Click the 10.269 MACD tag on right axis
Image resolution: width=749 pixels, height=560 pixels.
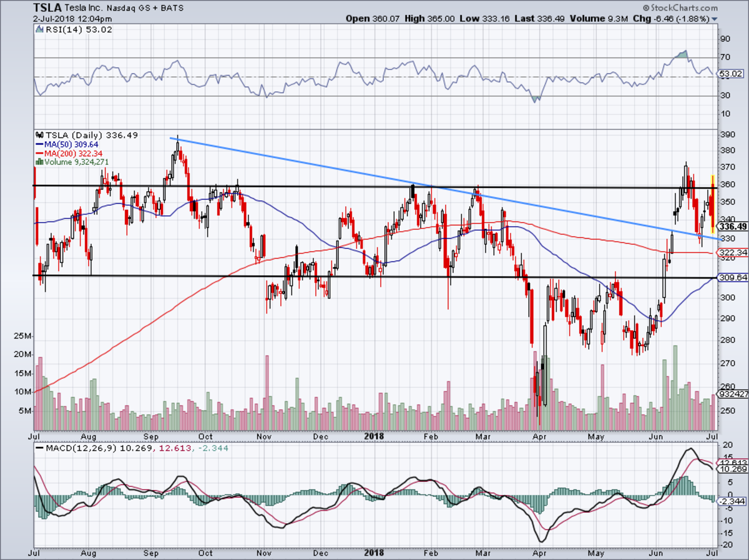(x=733, y=469)
